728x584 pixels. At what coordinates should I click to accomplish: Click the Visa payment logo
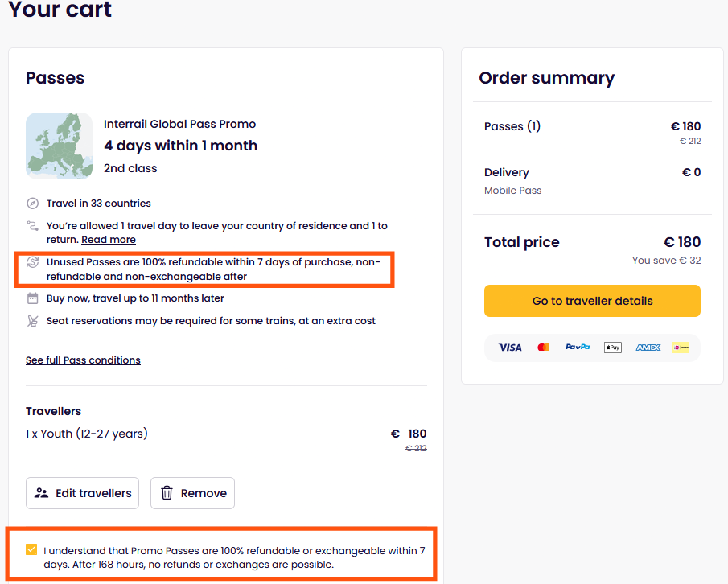(510, 348)
